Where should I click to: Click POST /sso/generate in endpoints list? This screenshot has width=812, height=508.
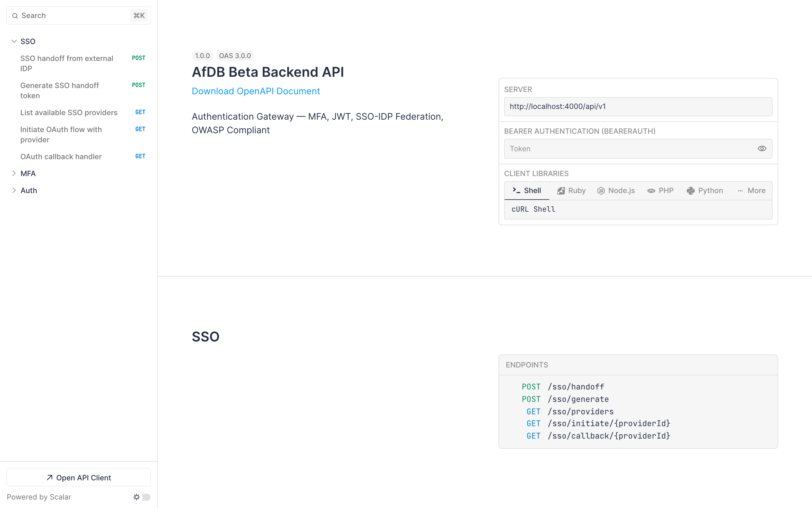tap(565, 399)
